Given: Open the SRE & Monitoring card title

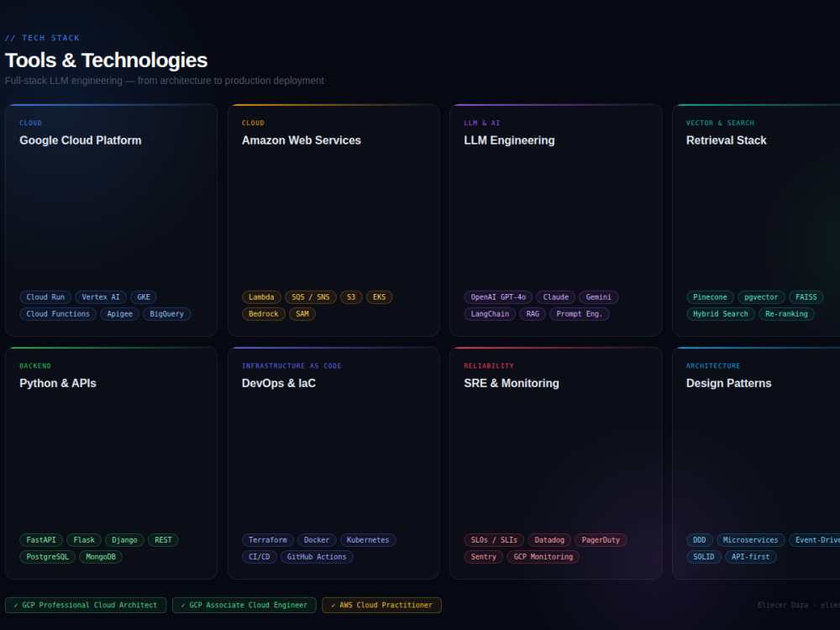Looking at the screenshot, I should [x=511, y=383].
